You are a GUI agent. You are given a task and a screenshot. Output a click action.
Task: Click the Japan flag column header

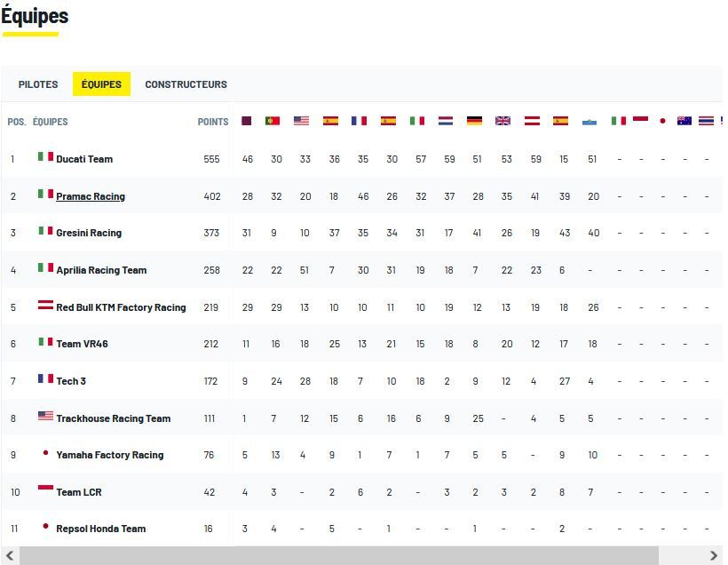coord(662,121)
